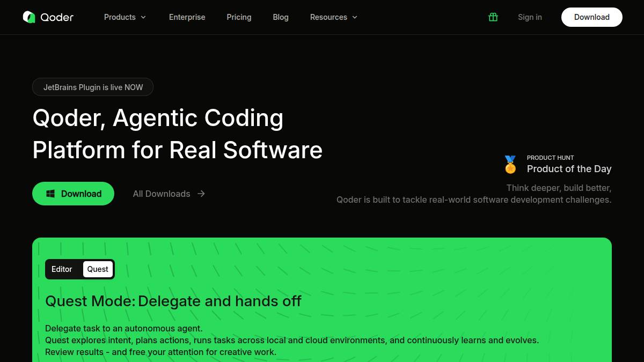Click the 'Think deeper, build better,' tagline
This screenshot has height=362, width=644.
[x=559, y=188]
